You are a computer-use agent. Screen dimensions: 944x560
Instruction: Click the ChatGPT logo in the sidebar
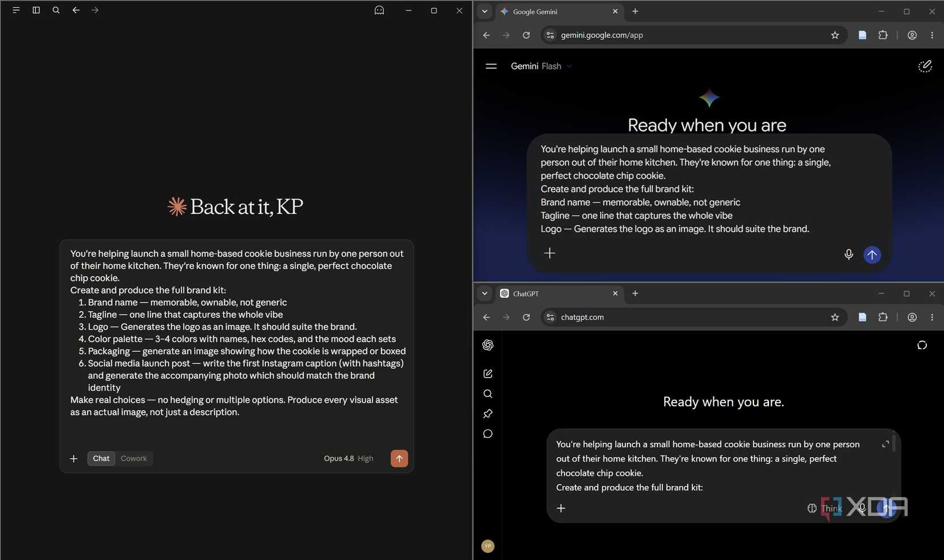pos(488,345)
